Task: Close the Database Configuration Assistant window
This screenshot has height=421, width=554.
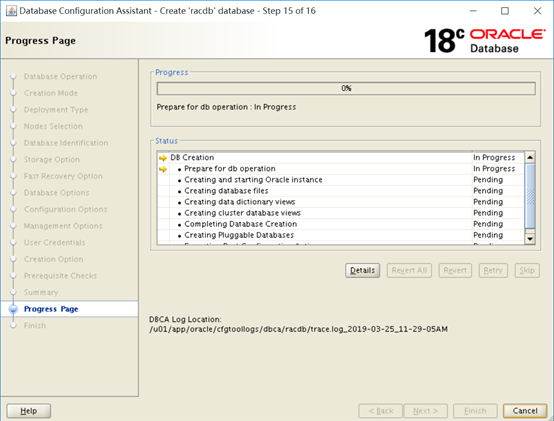Action: pyautogui.click(x=537, y=11)
